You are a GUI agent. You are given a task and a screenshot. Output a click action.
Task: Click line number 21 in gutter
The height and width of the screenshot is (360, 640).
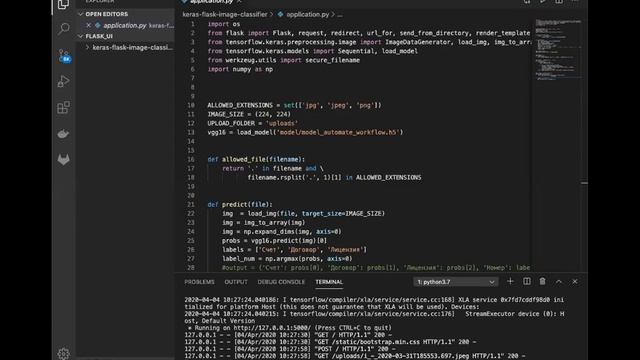[x=191, y=204]
